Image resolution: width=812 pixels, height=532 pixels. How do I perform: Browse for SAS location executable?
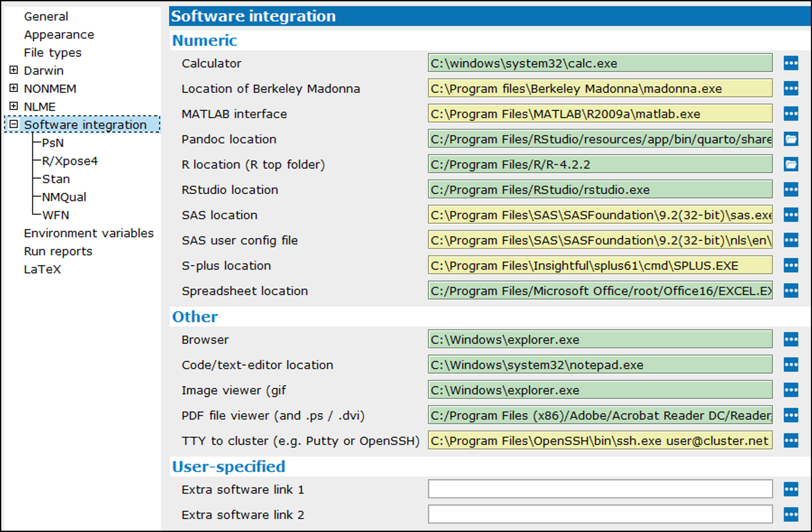(x=790, y=215)
